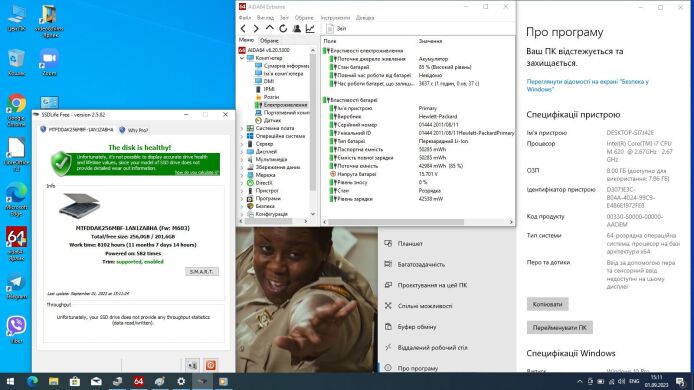The height and width of the screenshot is (390, 694).
Task: Switch to Settings gear taskbar icon
Action: 181,381
